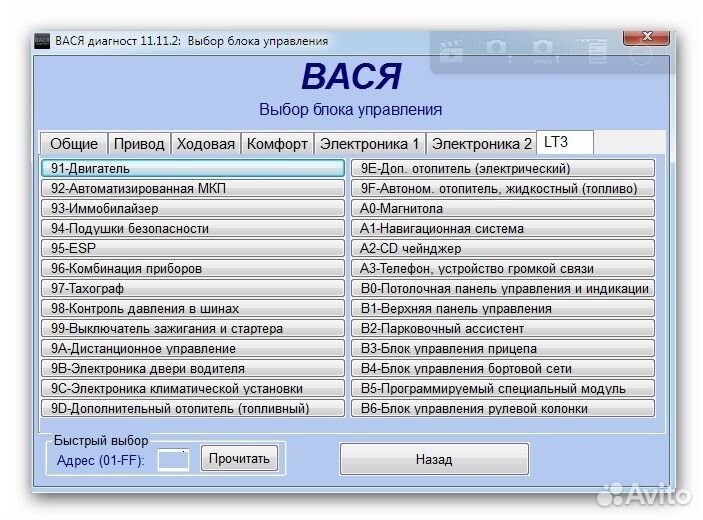
Task: Open the Привод tab
Action: click(x=138, y=144)
